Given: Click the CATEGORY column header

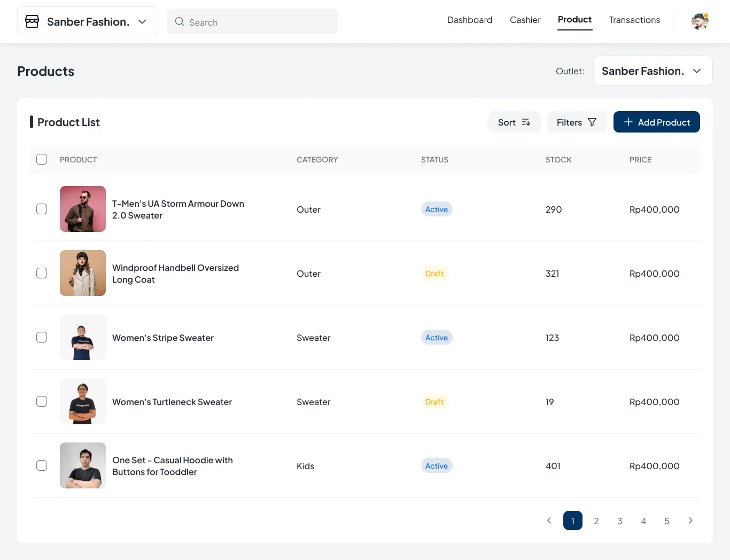Looking at the screenshot, I should click(317, 160).
